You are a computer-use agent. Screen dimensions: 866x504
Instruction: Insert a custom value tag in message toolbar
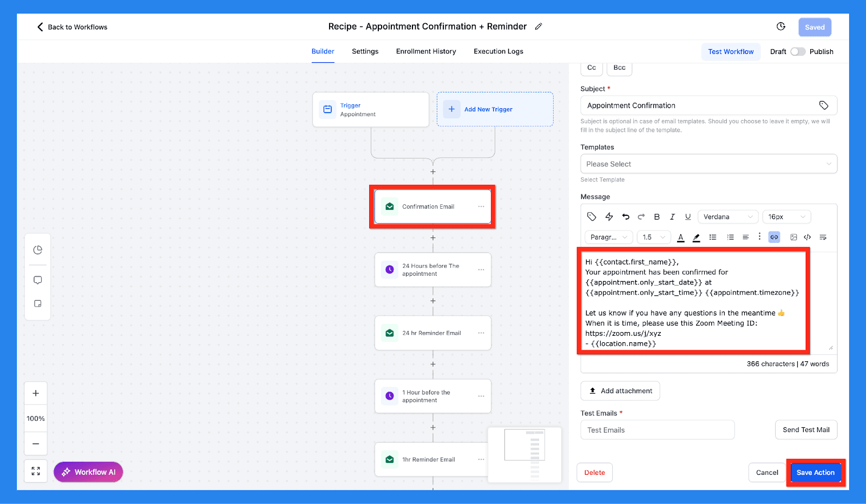pyautogui.click(x=592, y=217)
